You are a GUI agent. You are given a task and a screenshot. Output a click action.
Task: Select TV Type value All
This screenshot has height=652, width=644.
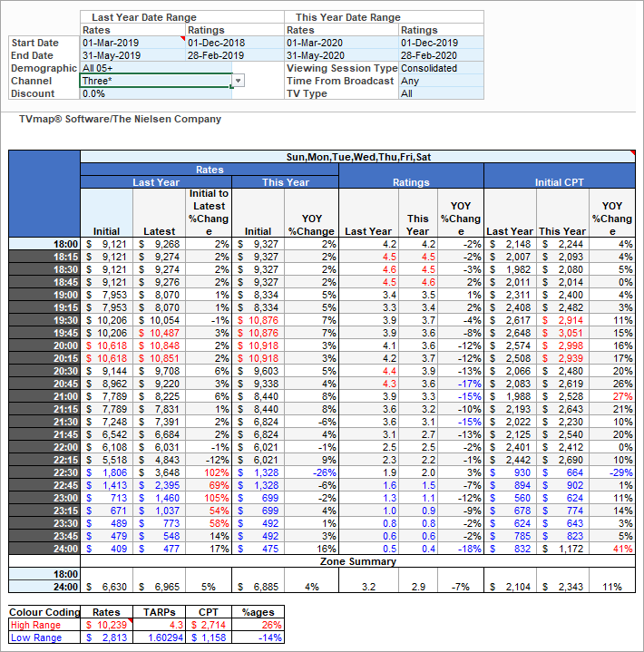coord(442,93)
